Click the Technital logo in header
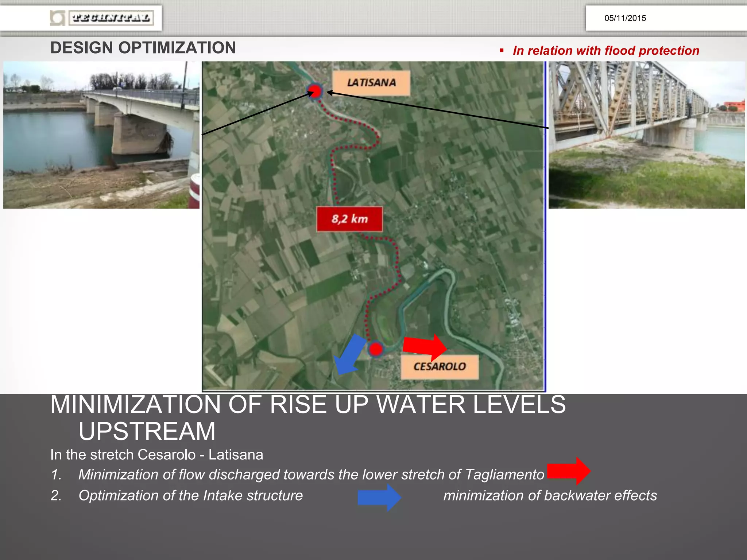Screen dimensions: 747x560 (102, 18)
